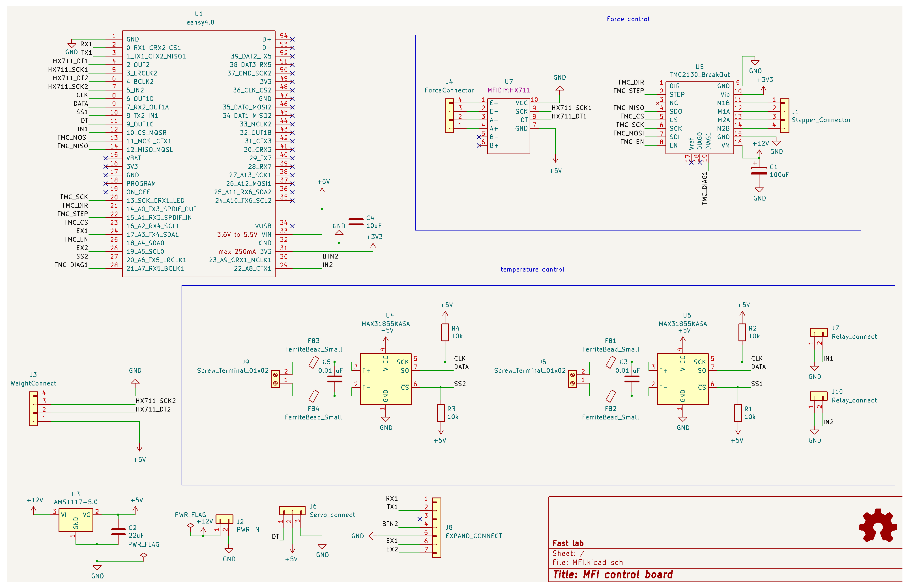The image size is (909, 588).
Task: Click the TMC2130_BreakOut U5 symbol
Action: pos(699,118)
